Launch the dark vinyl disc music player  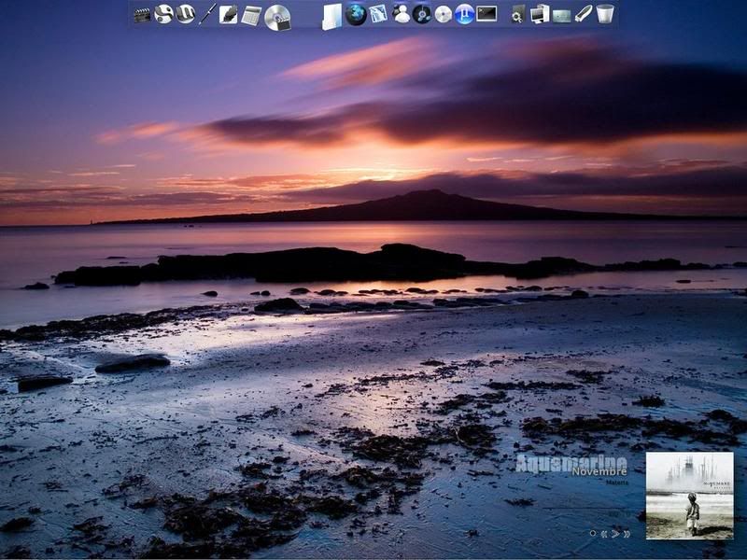point(422,14)
